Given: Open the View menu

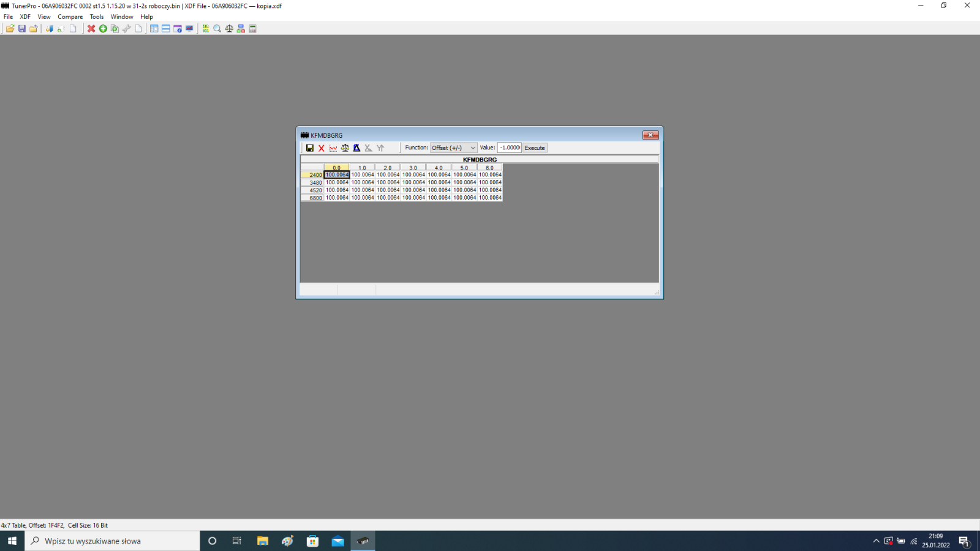Looking at the screenshot, I should pos(44,17).
